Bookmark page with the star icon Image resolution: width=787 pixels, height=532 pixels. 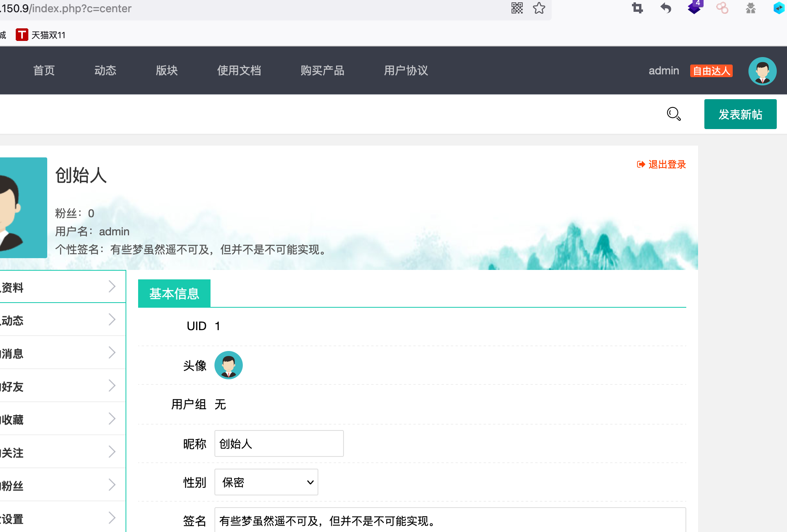[539, 8]
